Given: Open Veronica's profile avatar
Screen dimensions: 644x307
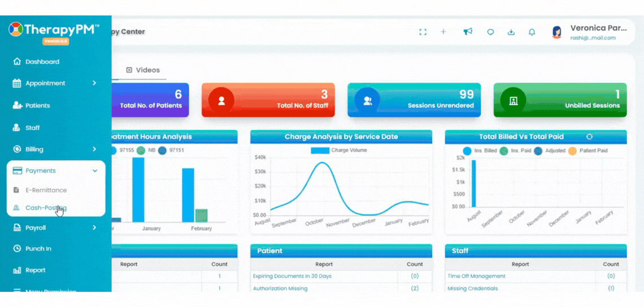Looking at the screenshot, I should [x=556, y=32].
